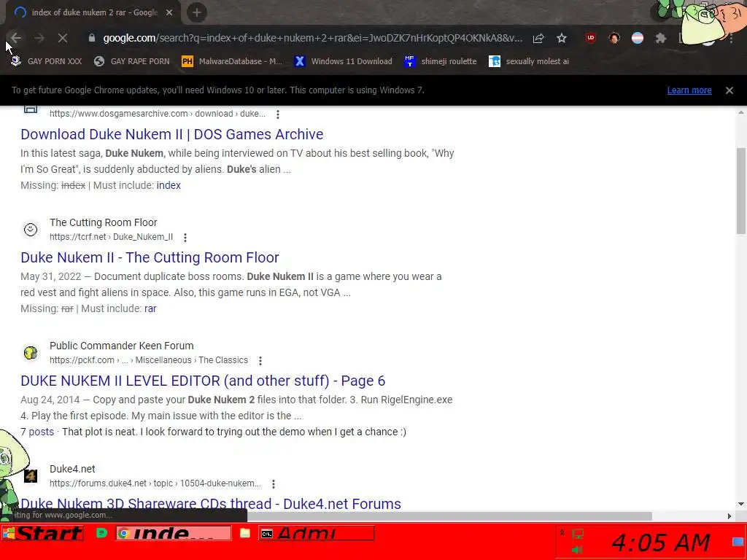Open more options for tcrf.net result

[185, 237]
